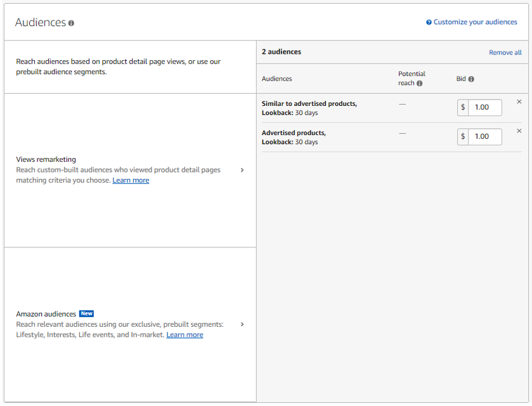Expand Amazon audiences using its chevron arrow
The width and height of the screenshot is (532, 406).
[x=242, y=324]
